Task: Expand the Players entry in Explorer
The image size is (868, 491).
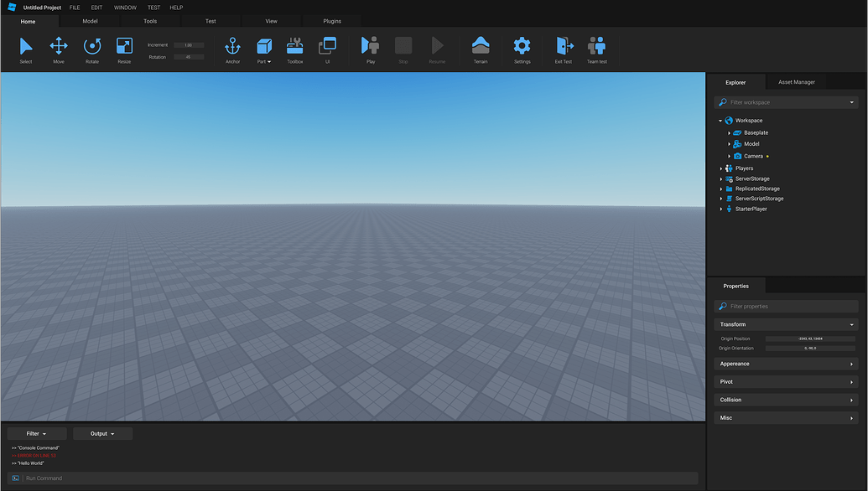Action: (720, 168)
